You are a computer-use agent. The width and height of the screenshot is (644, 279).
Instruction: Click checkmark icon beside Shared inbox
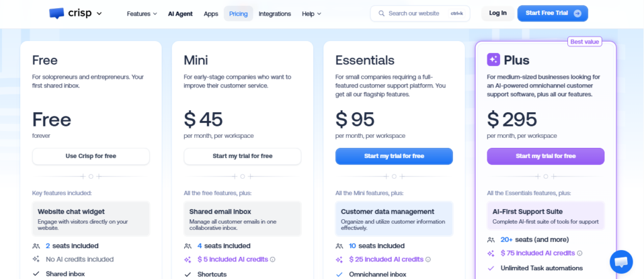tap(36, 274)
